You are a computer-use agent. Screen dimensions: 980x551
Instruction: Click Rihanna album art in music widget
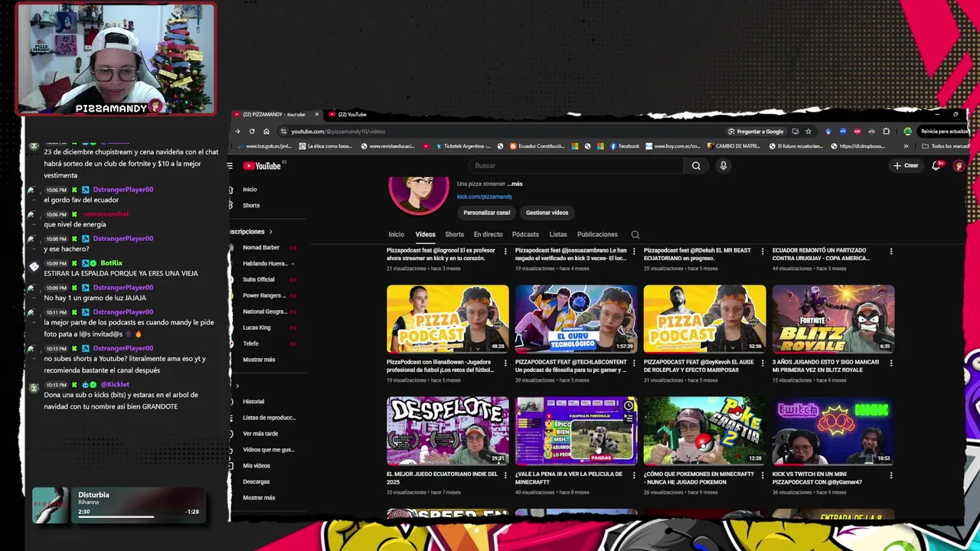coord(50,506)
